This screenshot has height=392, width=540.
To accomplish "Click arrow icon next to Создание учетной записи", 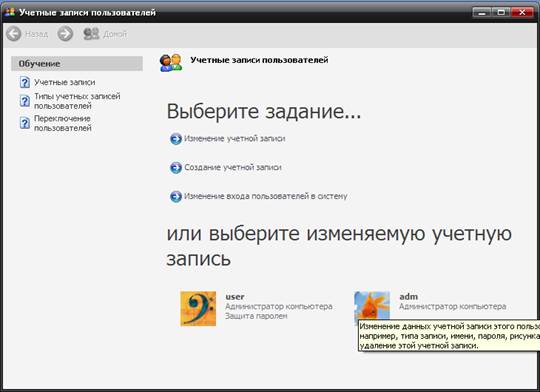I will 176,168.
